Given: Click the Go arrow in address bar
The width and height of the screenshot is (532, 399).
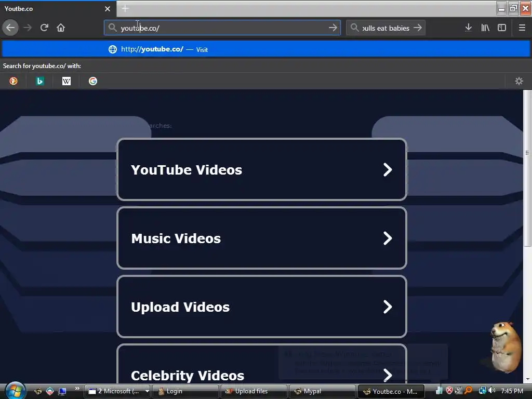Looking at the screenshot, I should tap(333, 28).
